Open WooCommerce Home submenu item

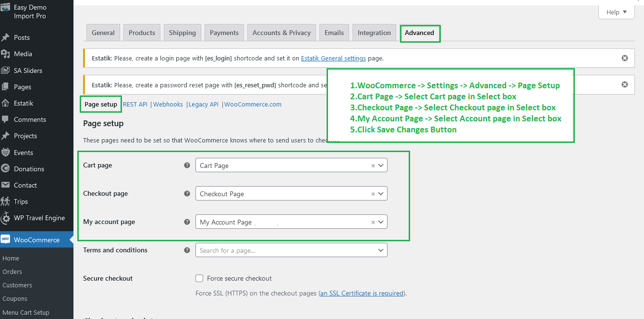click(11, 258)
